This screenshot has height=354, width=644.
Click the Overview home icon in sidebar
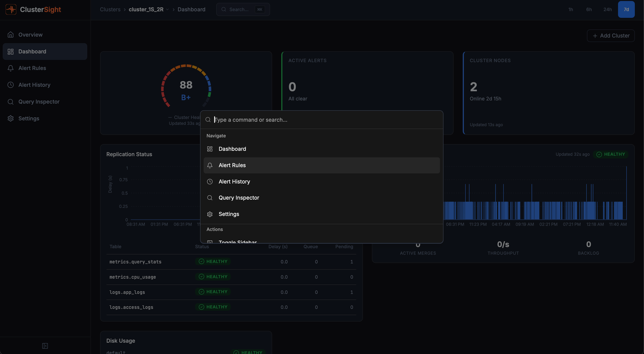tap(11, 35)
